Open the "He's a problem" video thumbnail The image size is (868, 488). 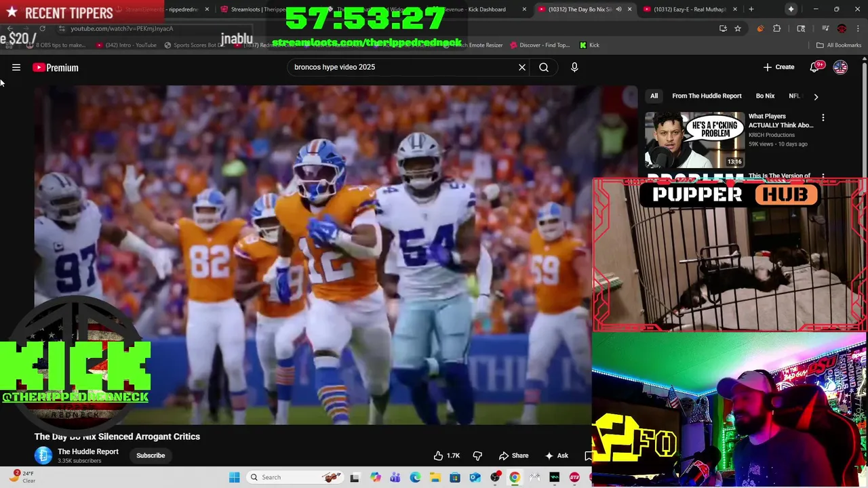coord(694,140)
